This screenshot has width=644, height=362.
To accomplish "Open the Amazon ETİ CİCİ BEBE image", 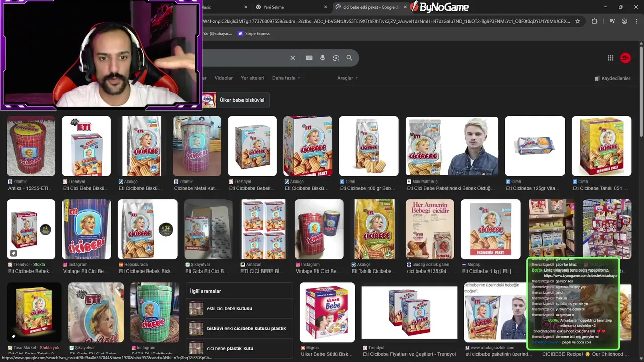I will [x=264, y=229].
